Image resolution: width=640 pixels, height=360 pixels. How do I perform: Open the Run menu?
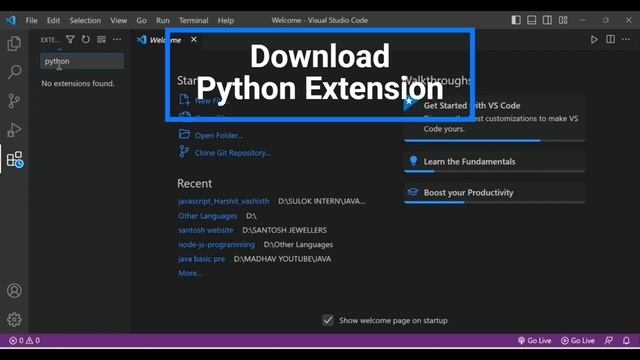162,20
